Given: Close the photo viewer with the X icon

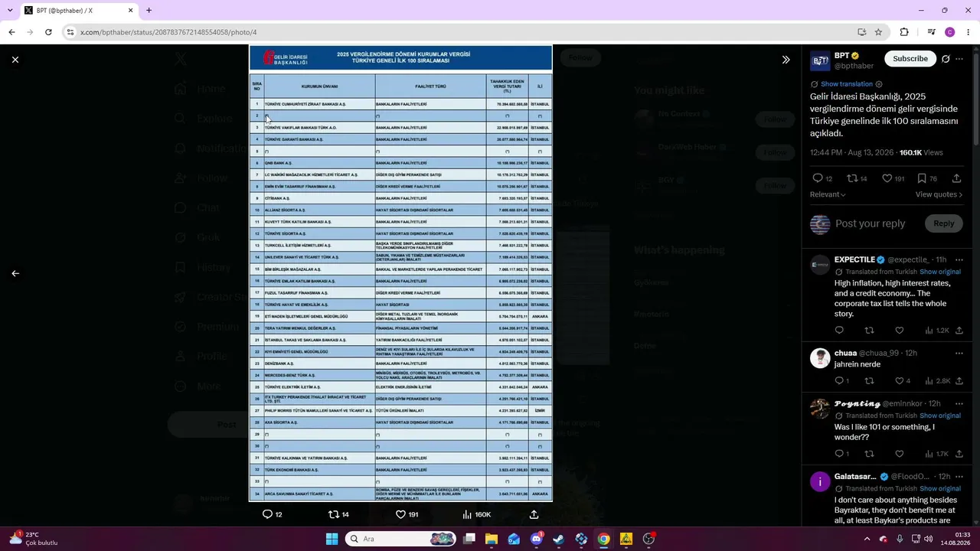Looking at the screenshot, I should pyautogui.click(x=15, y=60).
